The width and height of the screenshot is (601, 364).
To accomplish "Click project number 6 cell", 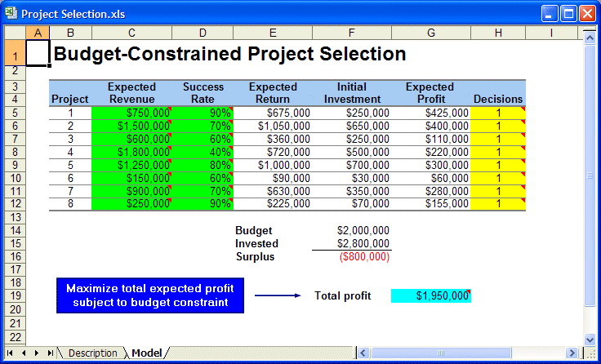I will (x=70, y=178).
